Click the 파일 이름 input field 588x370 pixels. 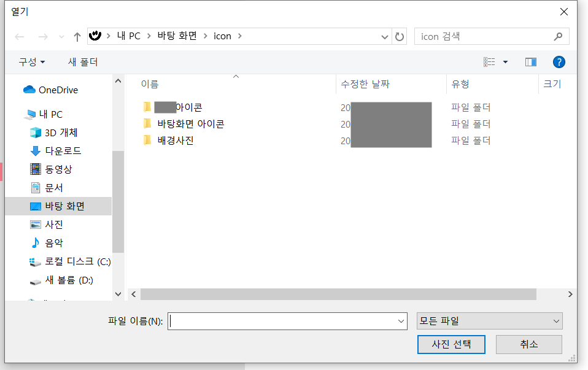pos(287,322)
